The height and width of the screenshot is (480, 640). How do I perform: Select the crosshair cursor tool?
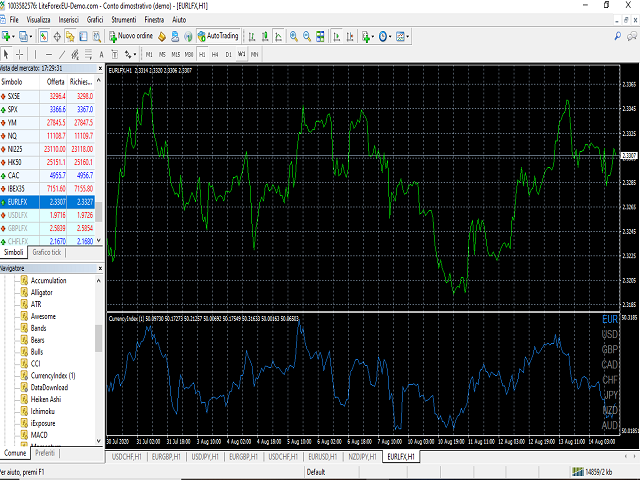[x=21, y=53]
